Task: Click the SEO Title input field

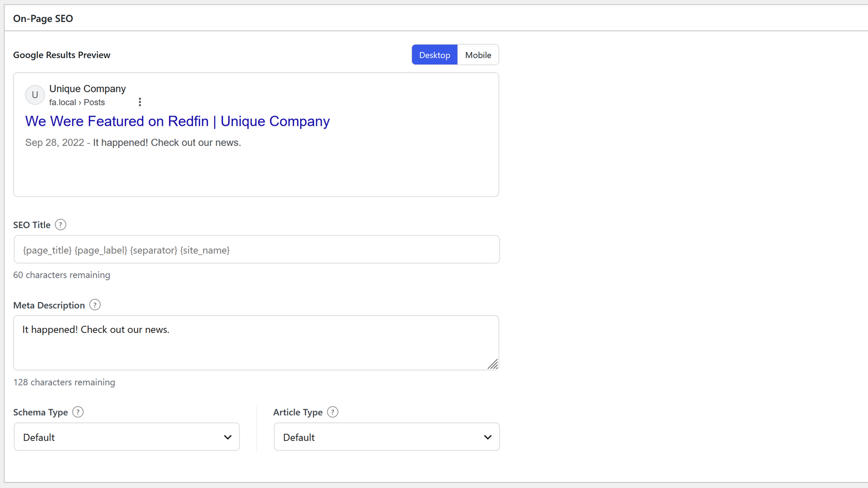Action: click(x=256, y=249)
